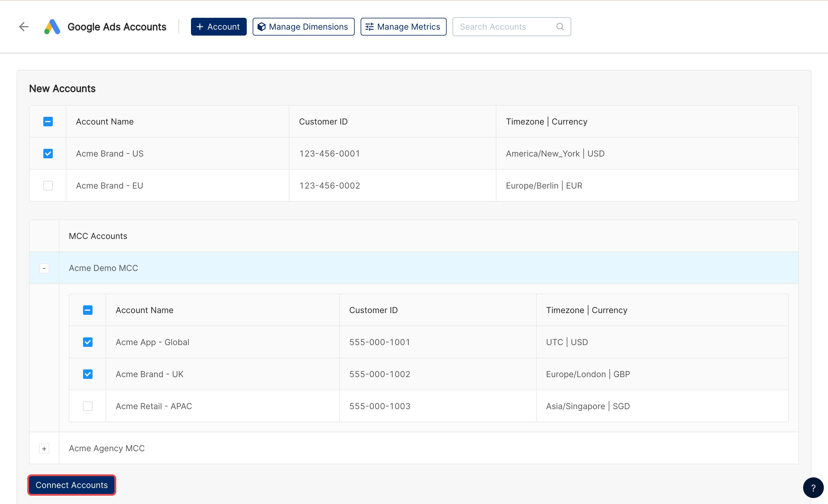Click Acme Retail - APAC account name
This screenshot has height=504, width=828.
(154, 406)
